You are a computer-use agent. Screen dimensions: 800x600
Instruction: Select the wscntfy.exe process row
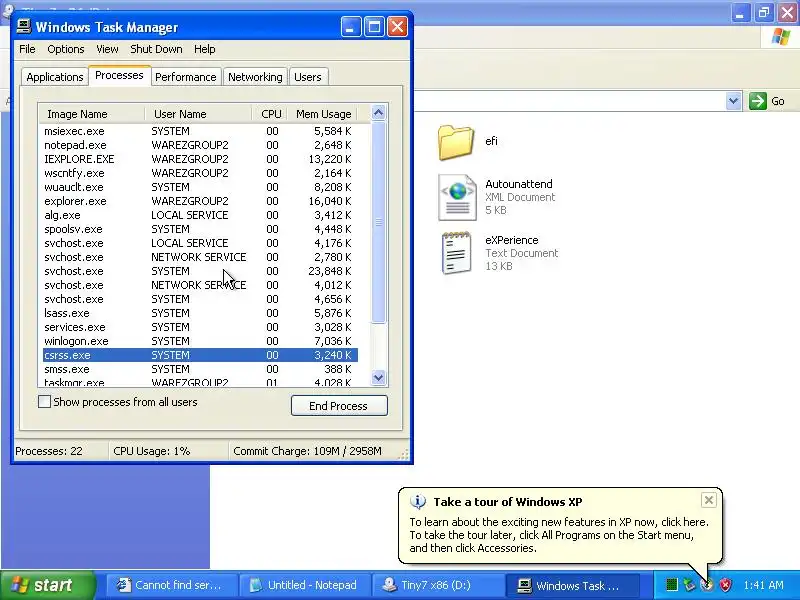pos(200,173)
